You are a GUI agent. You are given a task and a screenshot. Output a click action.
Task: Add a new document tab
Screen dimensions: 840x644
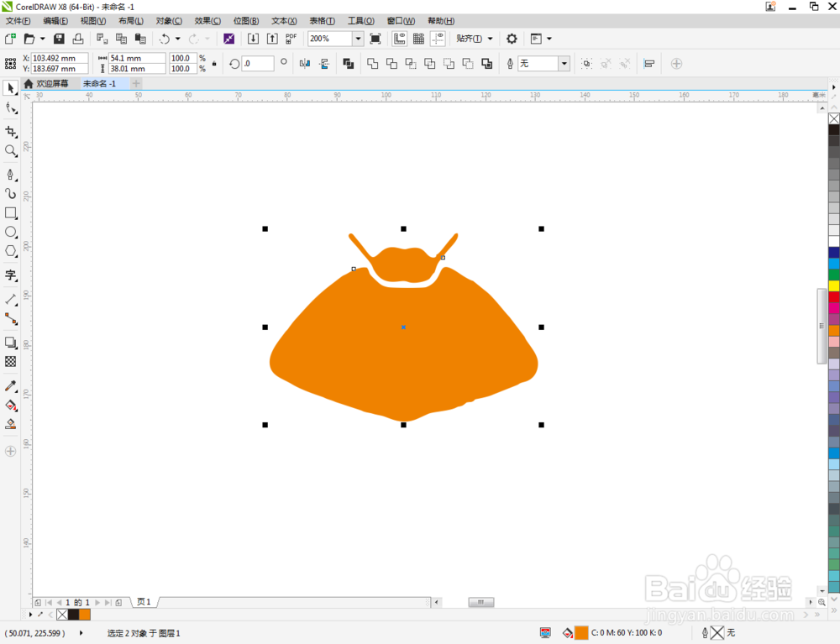click(x=136, y=83)
